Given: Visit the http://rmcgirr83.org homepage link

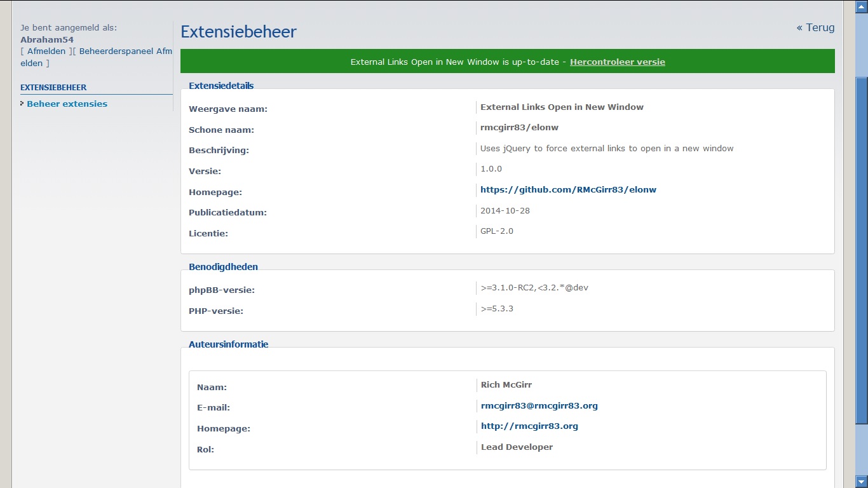Looking at the screenshot, I should [529, 426].
